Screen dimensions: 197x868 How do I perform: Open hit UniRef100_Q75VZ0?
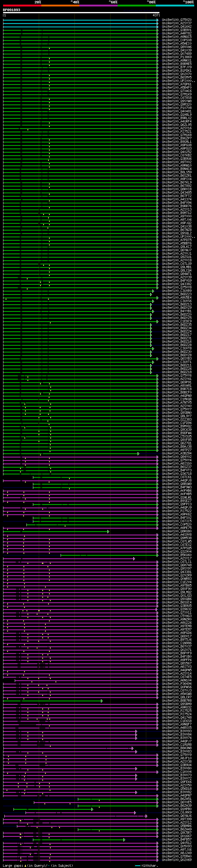pyautogui.click(x=177, y=20)
